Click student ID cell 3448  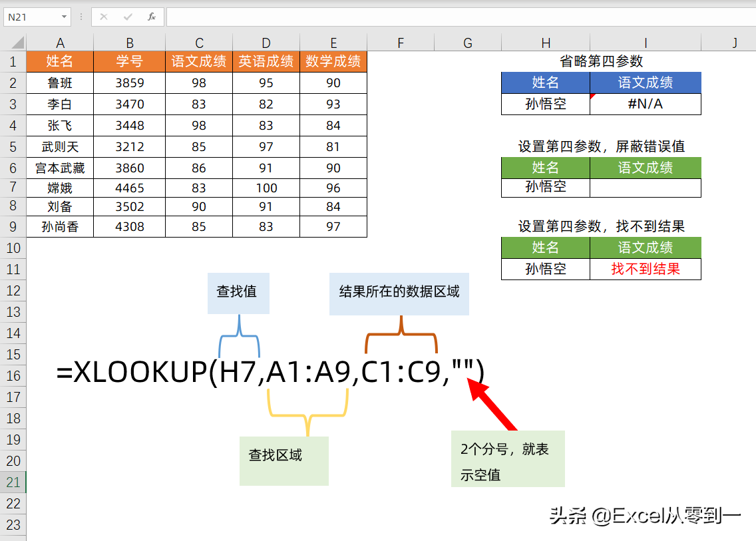click(129, 125)
